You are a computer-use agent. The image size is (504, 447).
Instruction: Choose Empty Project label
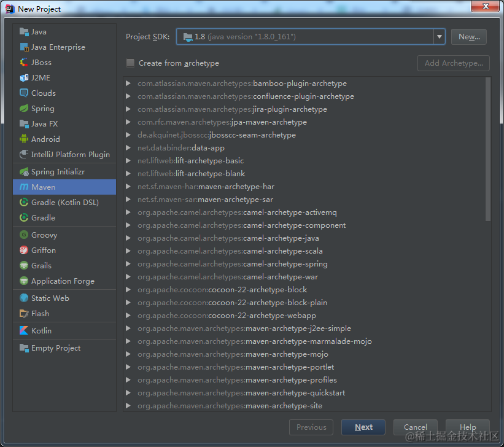(x=56, y=348)
